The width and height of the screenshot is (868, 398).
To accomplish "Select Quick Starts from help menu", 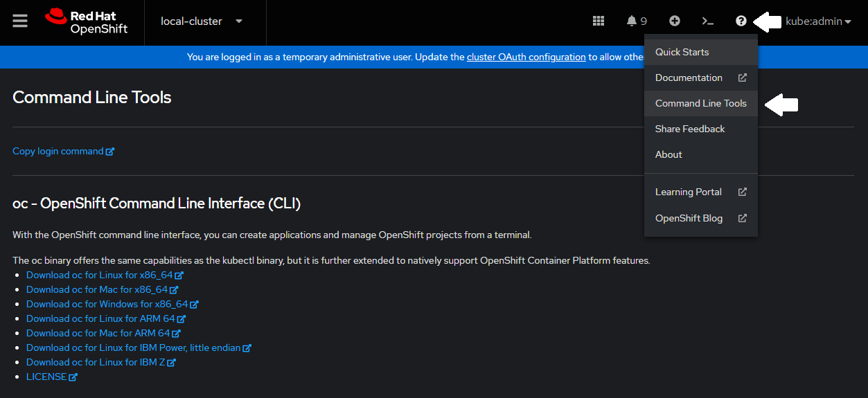I will click(701, 52).
